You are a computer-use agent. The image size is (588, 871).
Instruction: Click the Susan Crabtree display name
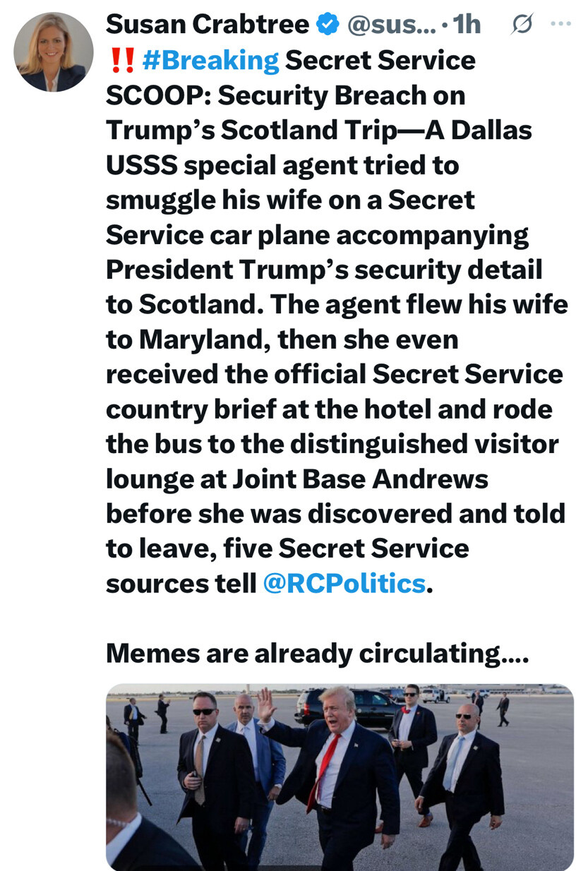click(208, 25)
